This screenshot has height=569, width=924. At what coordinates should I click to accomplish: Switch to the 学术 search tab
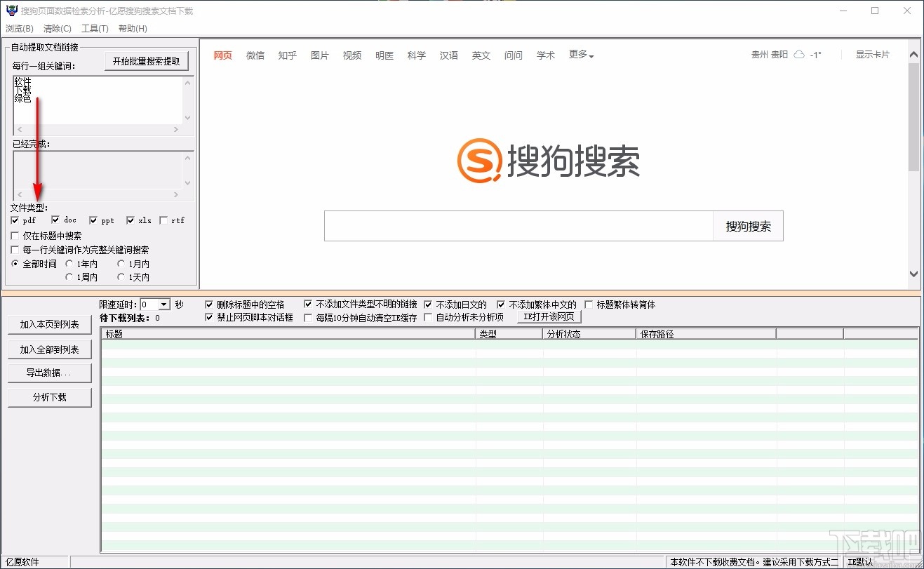[x=545, y=55]
